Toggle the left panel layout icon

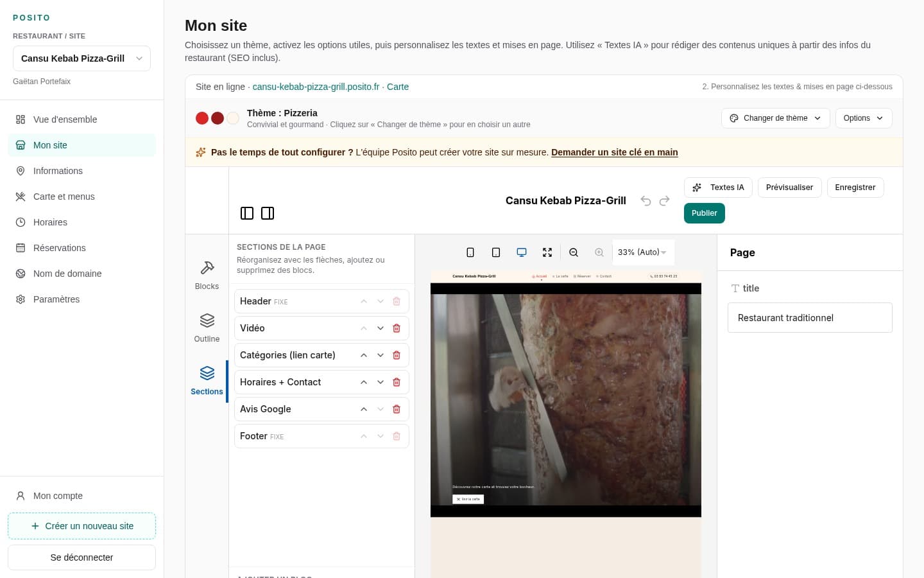click(247, 213)
